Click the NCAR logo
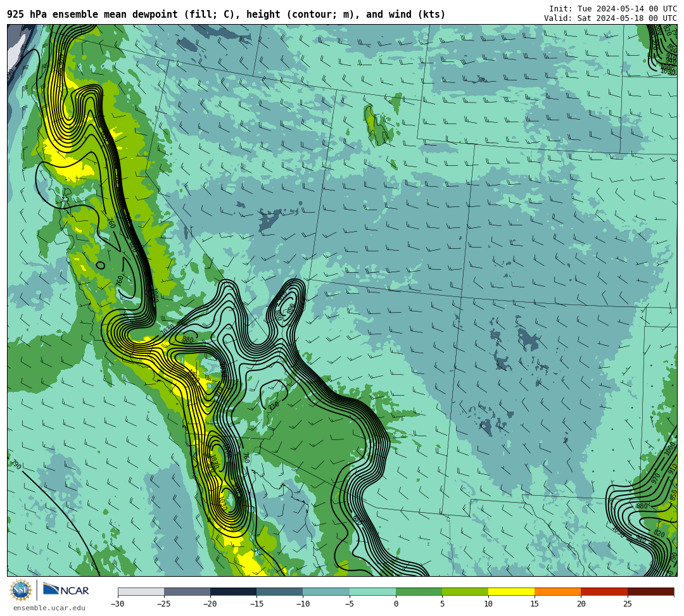The height and width of the screenshot is (616, 684). pyautogui.click(x=66, y=590)
